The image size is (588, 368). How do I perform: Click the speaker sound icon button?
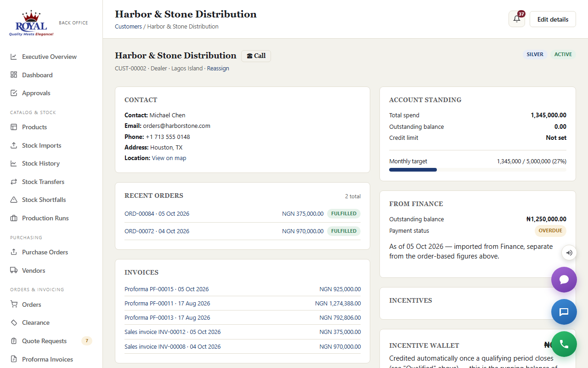[569, 253]
